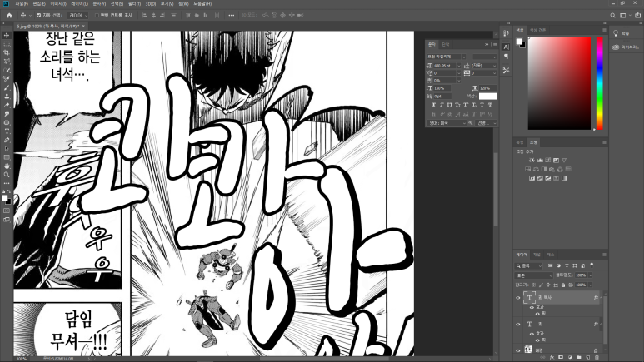Viewport: 644px width, 362px height.
Task: Open the language dropdown in Character panel
Action: (447, 123)
